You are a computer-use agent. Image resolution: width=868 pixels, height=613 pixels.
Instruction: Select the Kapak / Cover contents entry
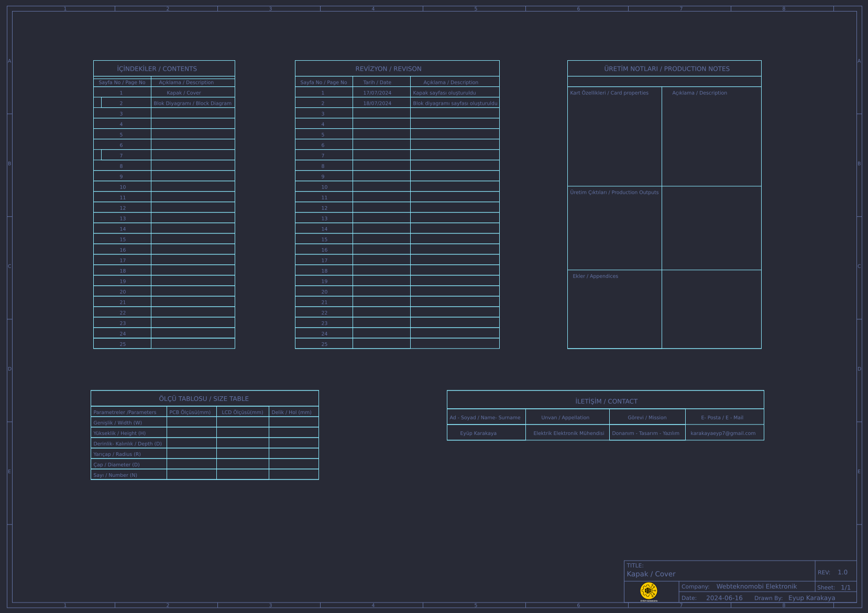tap(184, 93)
